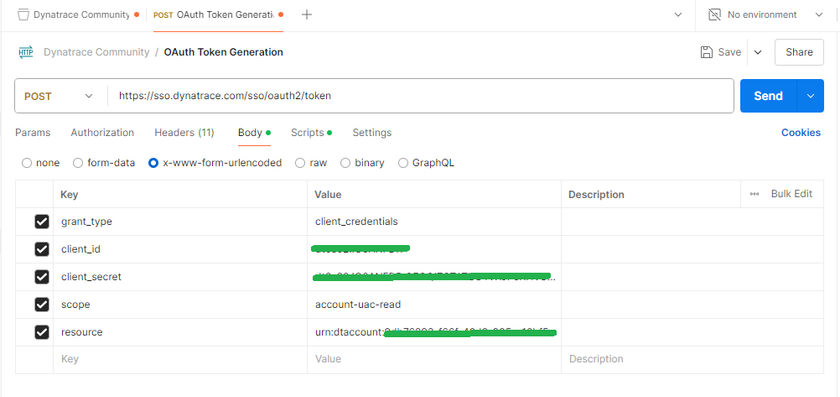Open the Params tab
The width and height of the screenshot is (840, 397).
(33, 132)
